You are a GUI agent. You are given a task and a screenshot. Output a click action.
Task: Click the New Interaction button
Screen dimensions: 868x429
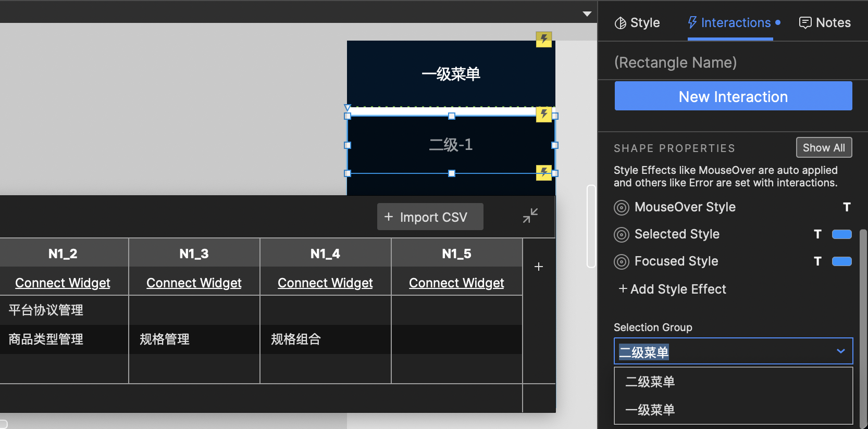(x=734, y=96)
